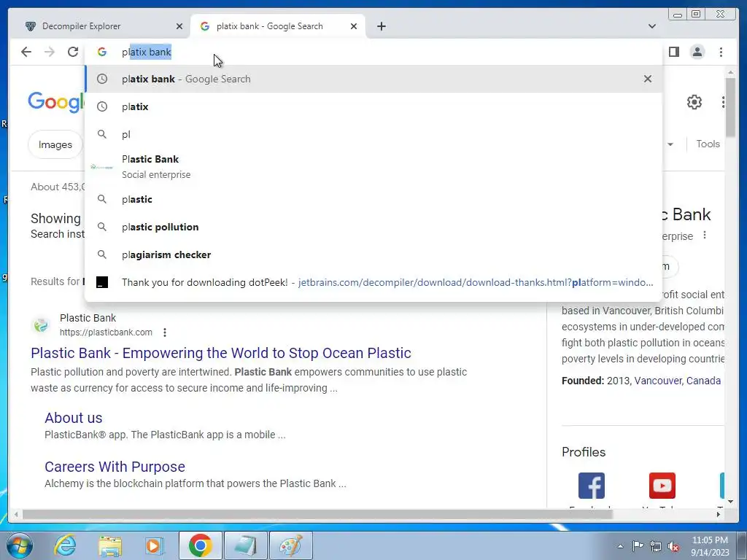
Task: Open 'Plastic Bank - Empowering the World' result
Action: tap(220, 353)
